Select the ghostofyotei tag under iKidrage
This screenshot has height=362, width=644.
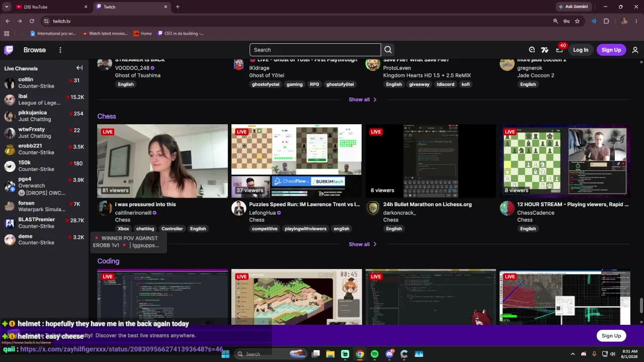pyautogui.click(x=265, y=84)
